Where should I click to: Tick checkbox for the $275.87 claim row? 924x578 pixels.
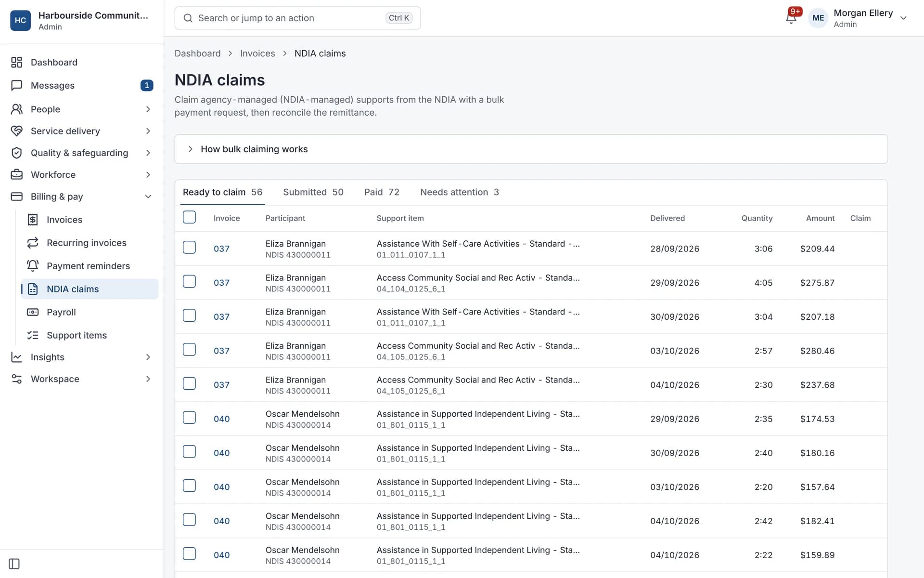point(189,281)
